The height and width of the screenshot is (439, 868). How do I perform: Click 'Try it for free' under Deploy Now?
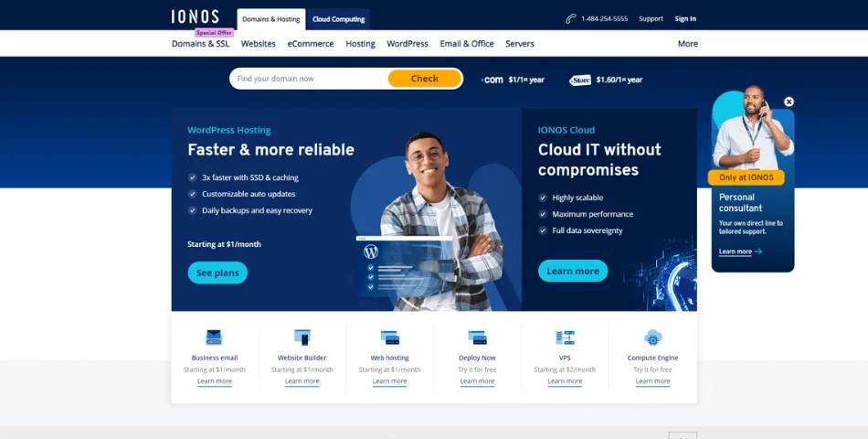pos(477,369)
